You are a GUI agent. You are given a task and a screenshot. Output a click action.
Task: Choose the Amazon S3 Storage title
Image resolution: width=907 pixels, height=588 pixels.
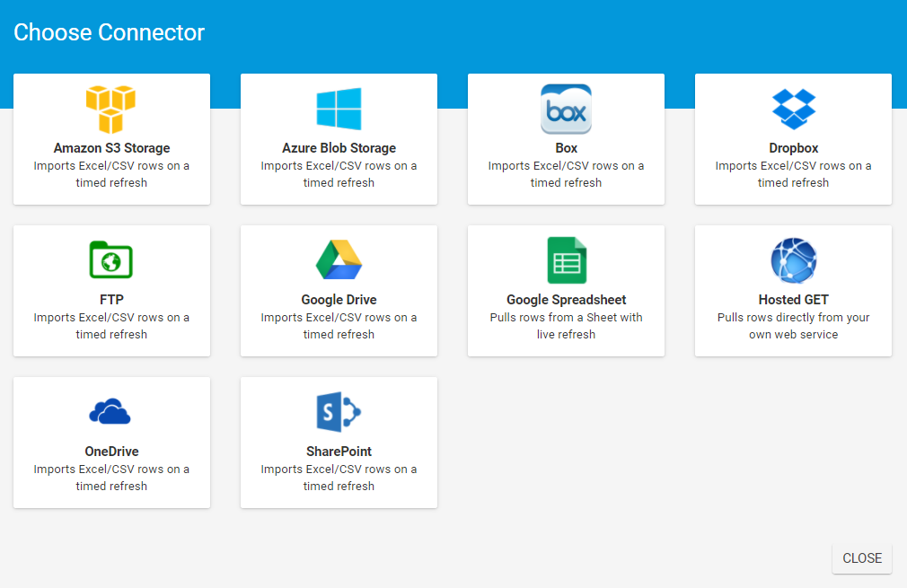pos(111,148)
